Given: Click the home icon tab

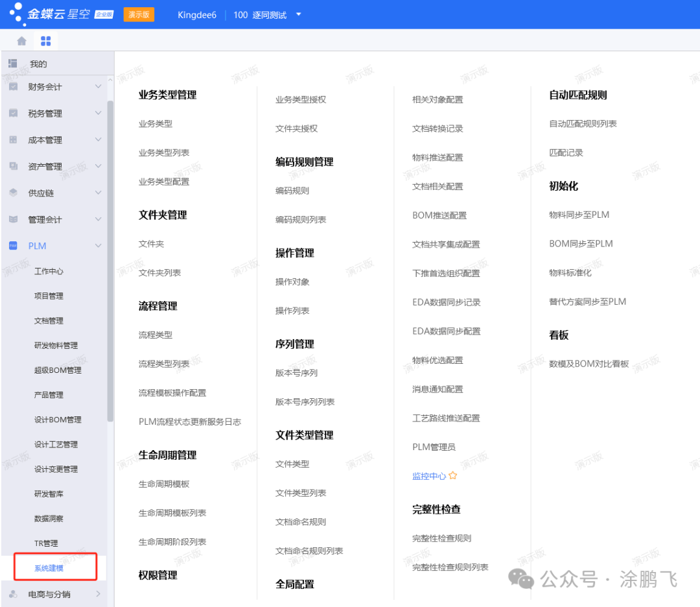Looking at the screenshot, I should point(21,41).
